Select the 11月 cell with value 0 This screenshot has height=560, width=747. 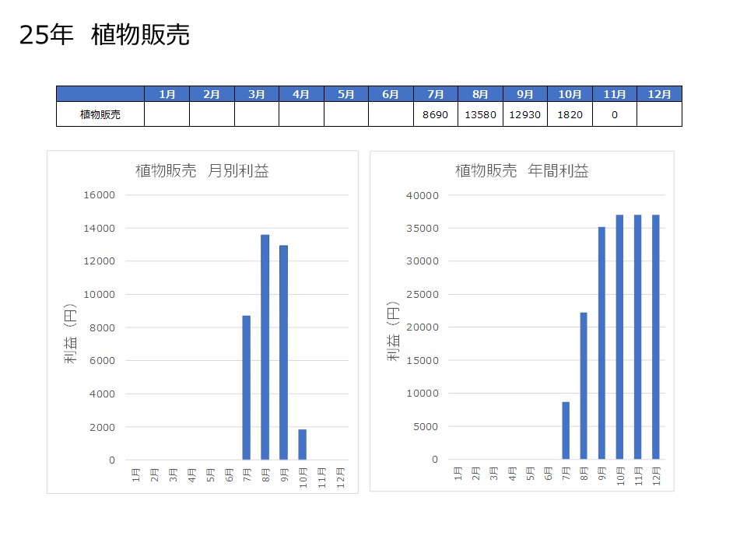614,114
